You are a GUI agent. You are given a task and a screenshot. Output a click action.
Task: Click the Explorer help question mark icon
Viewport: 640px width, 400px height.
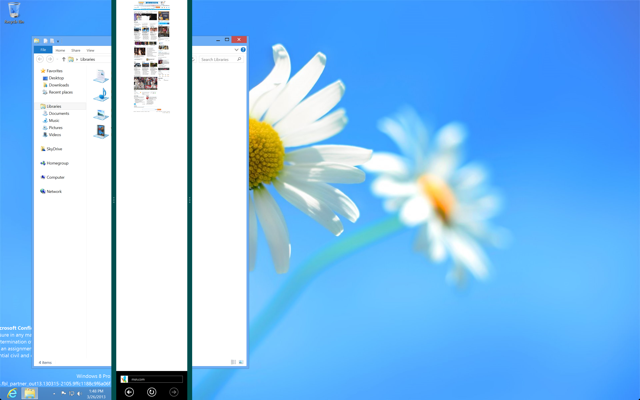243,50
